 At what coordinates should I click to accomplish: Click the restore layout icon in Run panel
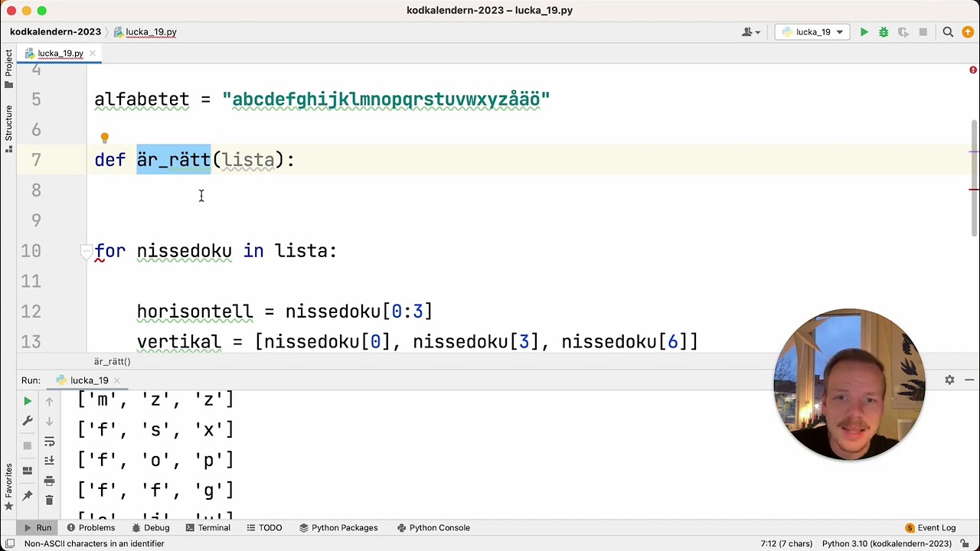coord(28,471)
